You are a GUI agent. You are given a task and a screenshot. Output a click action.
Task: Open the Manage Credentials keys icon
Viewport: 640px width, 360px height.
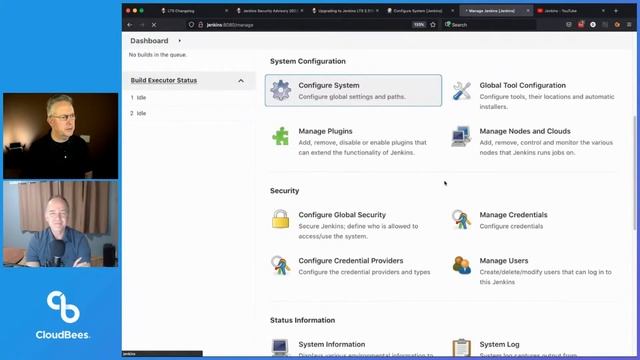461,220
